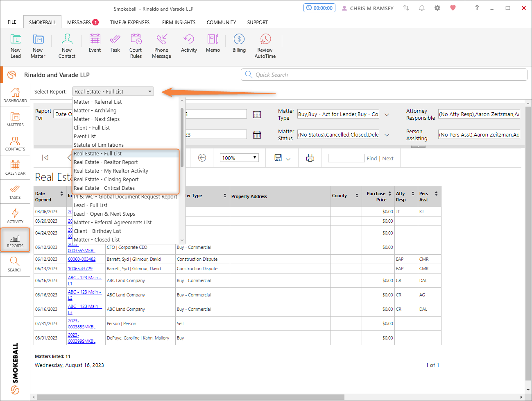Go to Dashboard in sidebar
Viewport: 532px width, 401px height.
tap(15, 95)
